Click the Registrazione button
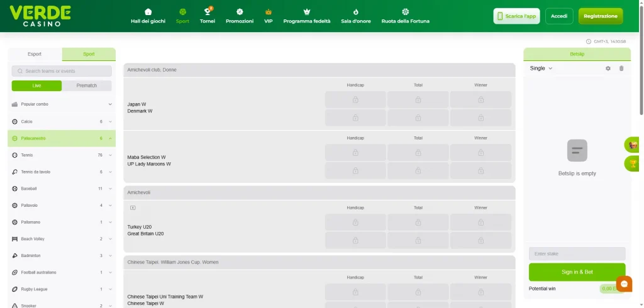The image size is (644, 308). tap(601, 16)
